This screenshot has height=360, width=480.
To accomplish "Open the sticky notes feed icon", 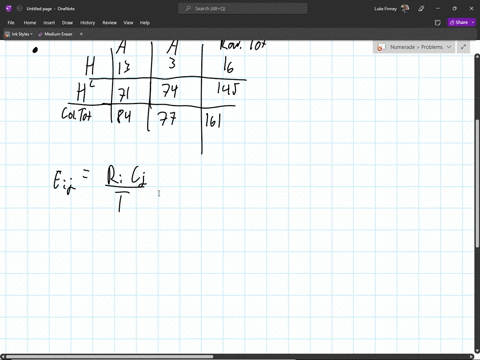I will pyautogui.click(x=438, y=23).
